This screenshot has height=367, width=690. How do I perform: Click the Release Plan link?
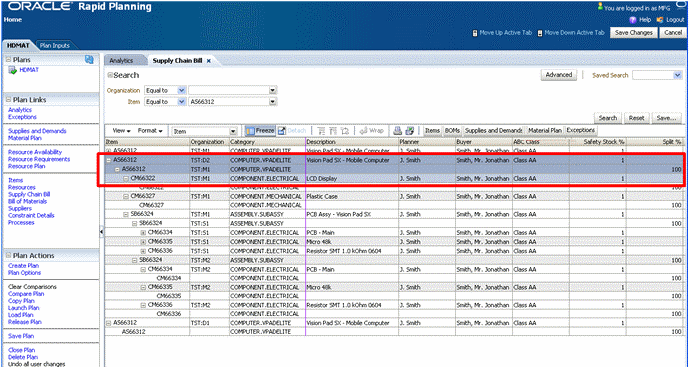pos(25,322)
